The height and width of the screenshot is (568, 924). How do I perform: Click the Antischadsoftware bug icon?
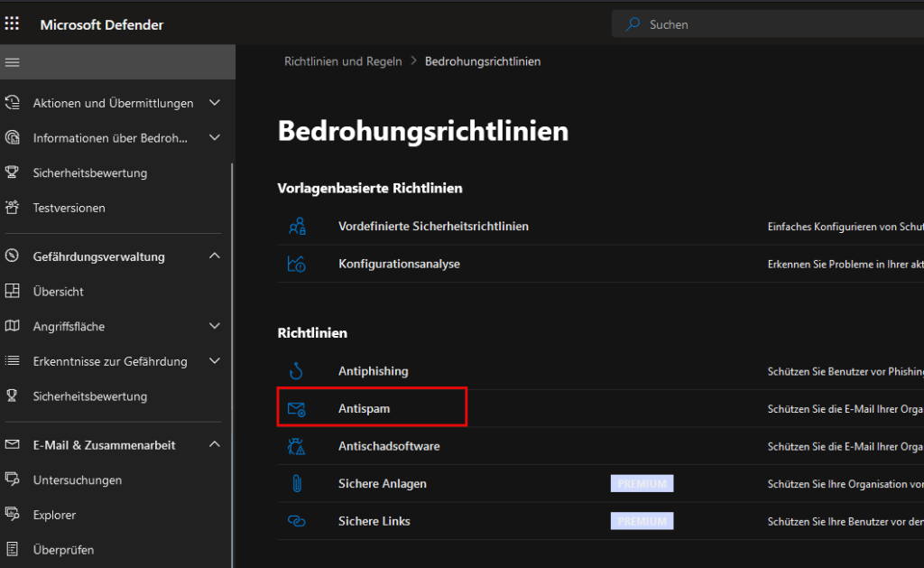pos(296,446)
